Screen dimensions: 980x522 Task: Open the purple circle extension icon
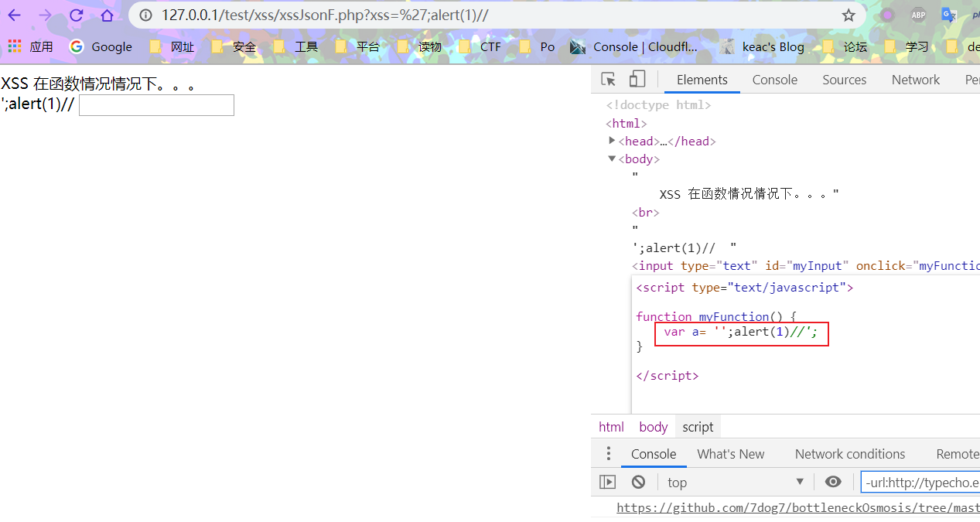point(887,15)
